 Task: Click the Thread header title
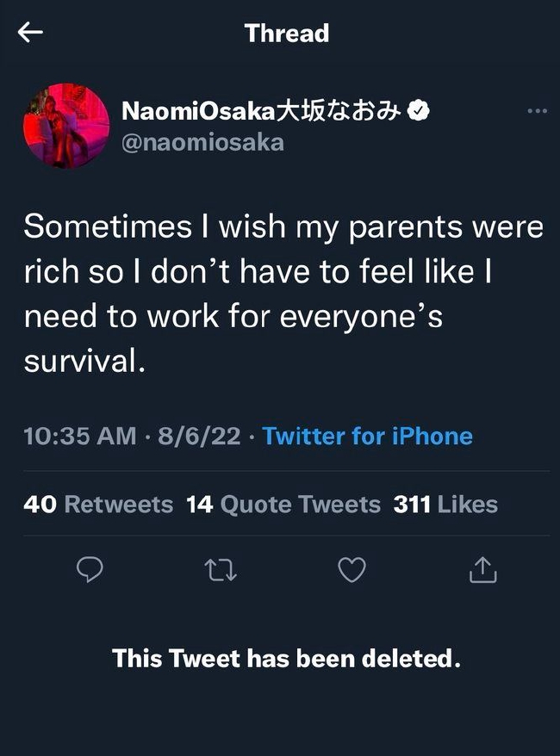point(287,34)
